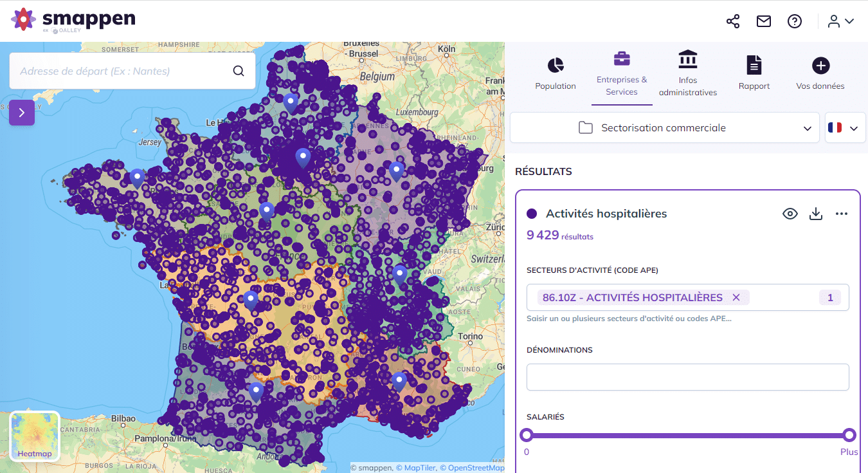Download the Activités hospitalières results
This screenshot has height=473, width=868.
coord(816,213)
